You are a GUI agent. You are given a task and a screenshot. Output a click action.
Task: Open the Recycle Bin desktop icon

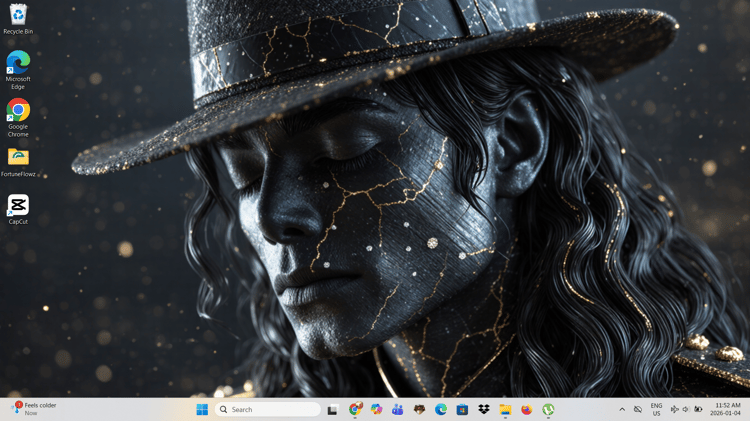(18, 19)
